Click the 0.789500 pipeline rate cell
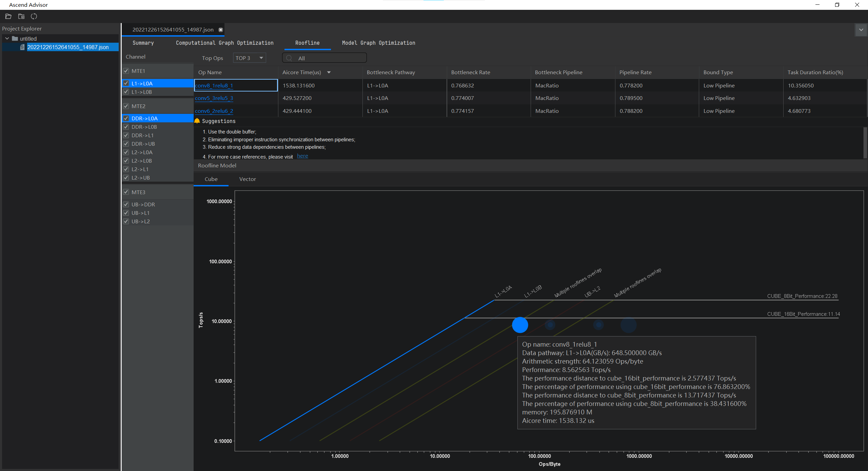The height and width of the screenshot is (471, 868). pyautogui.click(x=657, y=98)
